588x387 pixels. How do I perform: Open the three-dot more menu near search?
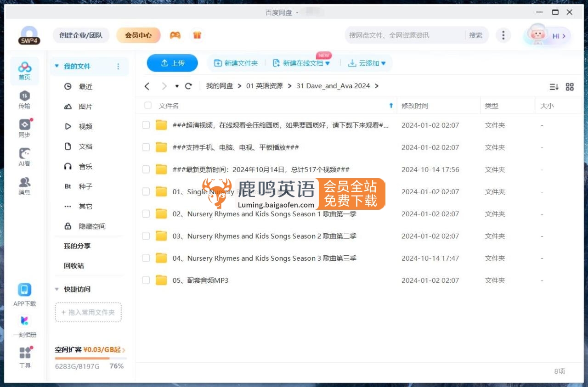tap(503, 35)
